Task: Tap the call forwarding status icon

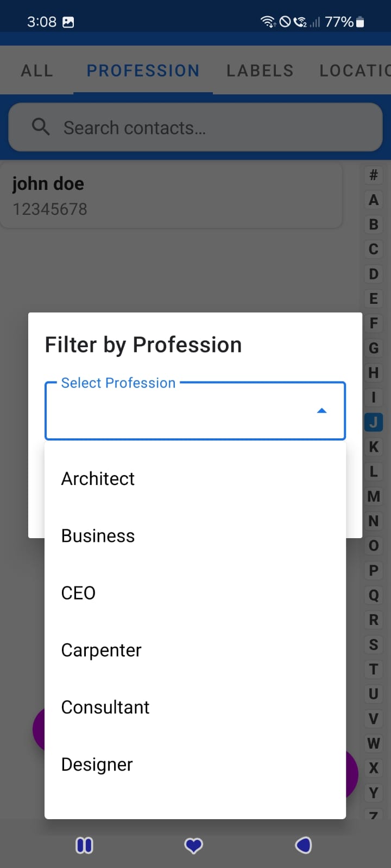Action: pyautogui.click(x=299, y=22)
